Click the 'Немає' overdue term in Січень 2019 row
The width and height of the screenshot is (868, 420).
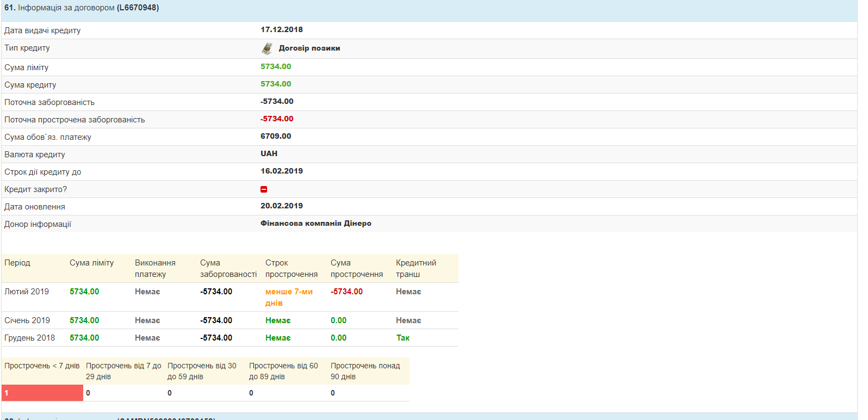(x=278, y=320)
